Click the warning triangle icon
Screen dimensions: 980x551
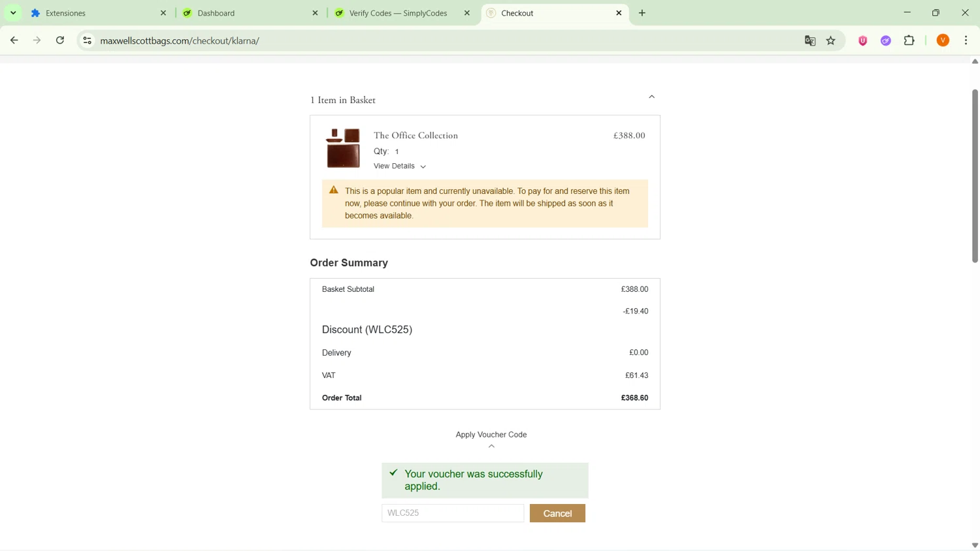click(334, 190)
